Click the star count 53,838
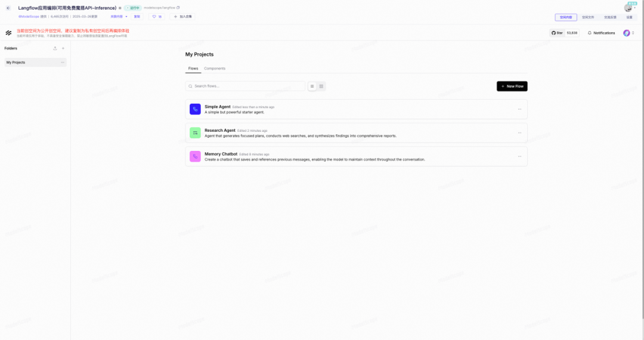Image resolution: width=644 pixels, height=340 pixels. [x=572, y=33]
